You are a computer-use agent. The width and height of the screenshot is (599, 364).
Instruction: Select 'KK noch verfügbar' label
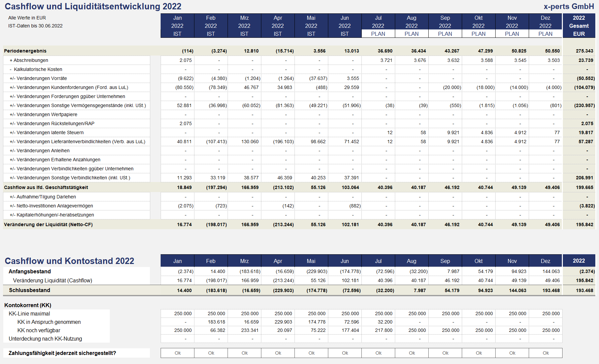pyautogui.click(x=39, y=330)
